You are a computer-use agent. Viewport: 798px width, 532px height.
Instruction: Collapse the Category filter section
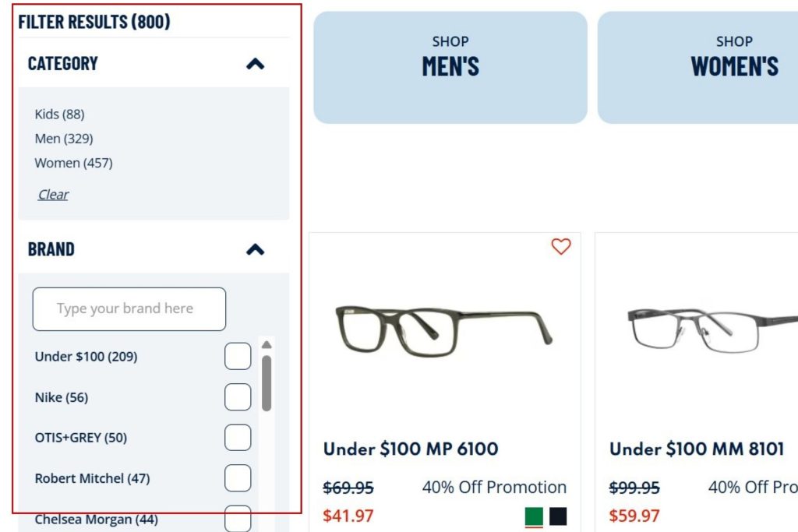[256, 65]
